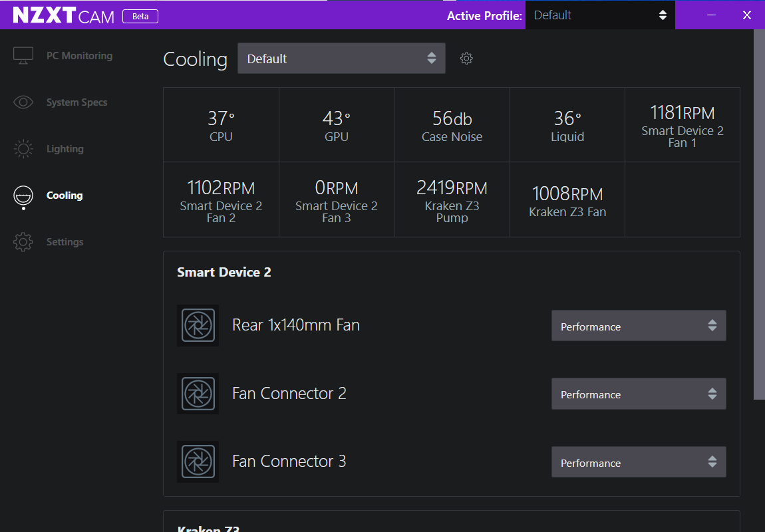Switch to the Lighting section

tap(65, 149)
